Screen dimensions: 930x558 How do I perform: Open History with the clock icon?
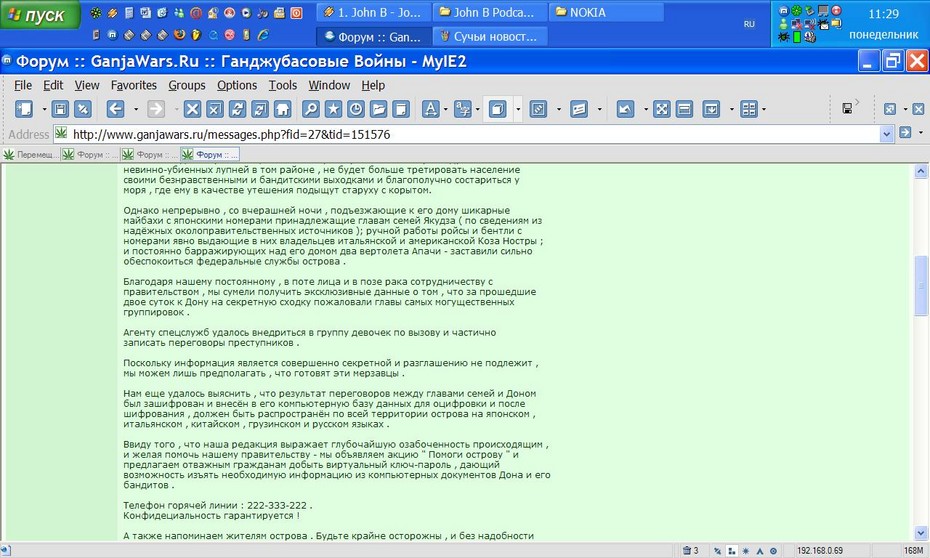[356, 109]
